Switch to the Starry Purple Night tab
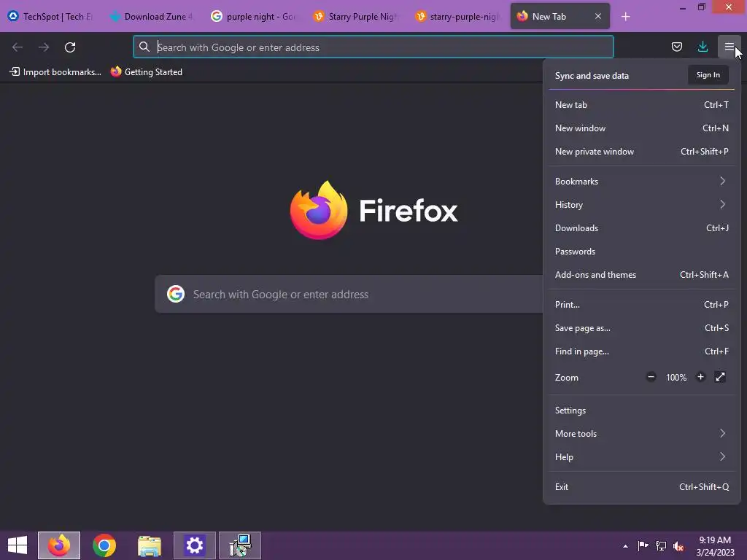The height and width of the screenshot is (560, 747). point(355,16)
